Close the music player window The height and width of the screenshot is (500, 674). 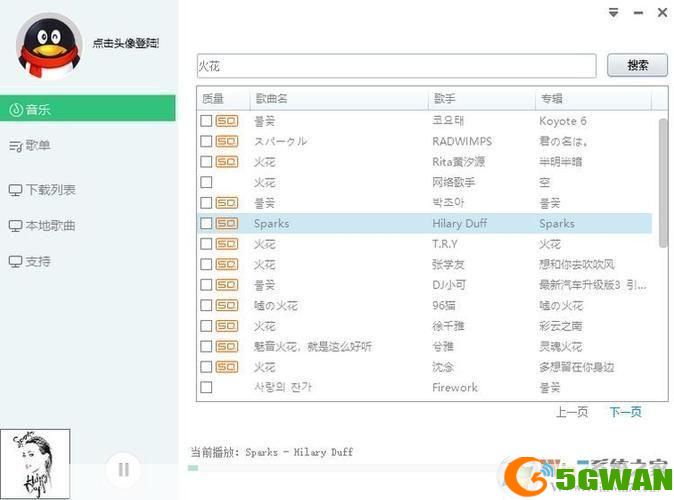click(662, 12)
